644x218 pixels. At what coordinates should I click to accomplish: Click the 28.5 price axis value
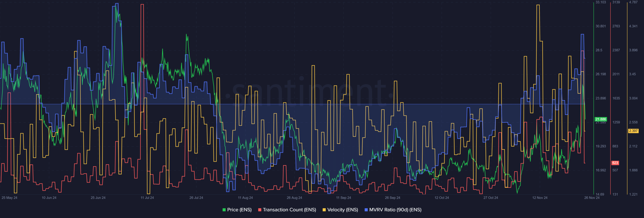click(x=599, y=50)
